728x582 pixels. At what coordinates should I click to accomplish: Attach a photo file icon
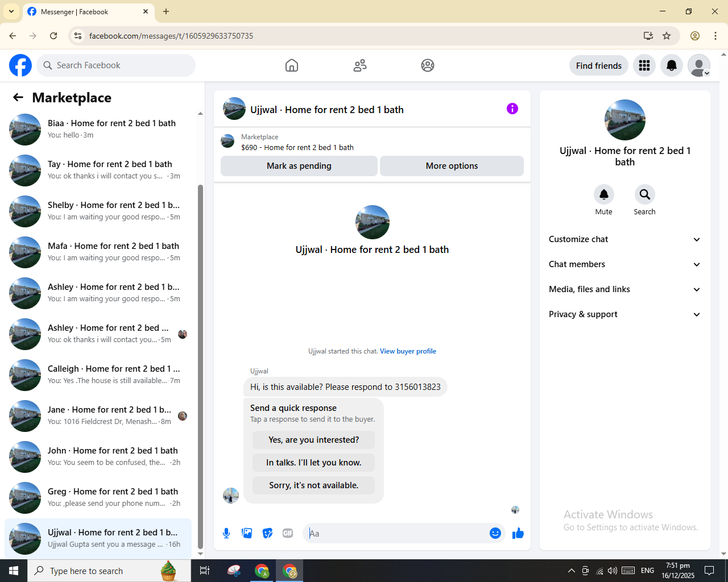tap(247, 533)
